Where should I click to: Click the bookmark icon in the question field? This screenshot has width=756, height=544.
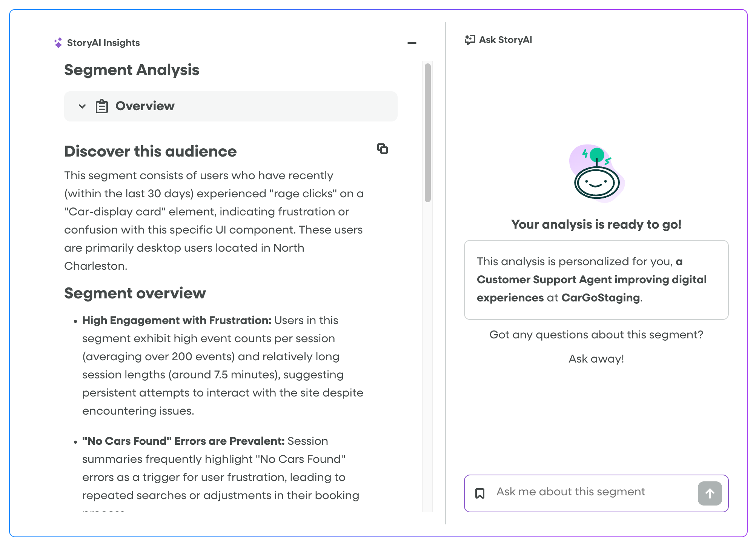480,492
